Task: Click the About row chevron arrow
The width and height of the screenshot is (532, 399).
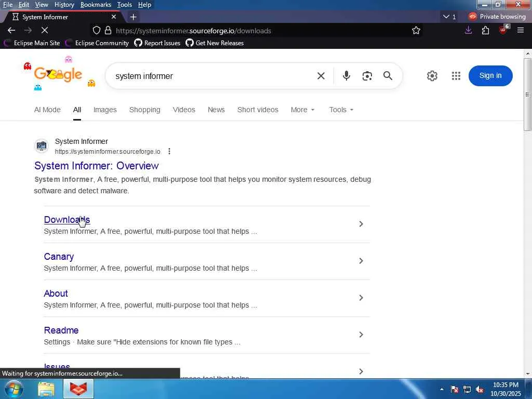Action: click(361, 298)
